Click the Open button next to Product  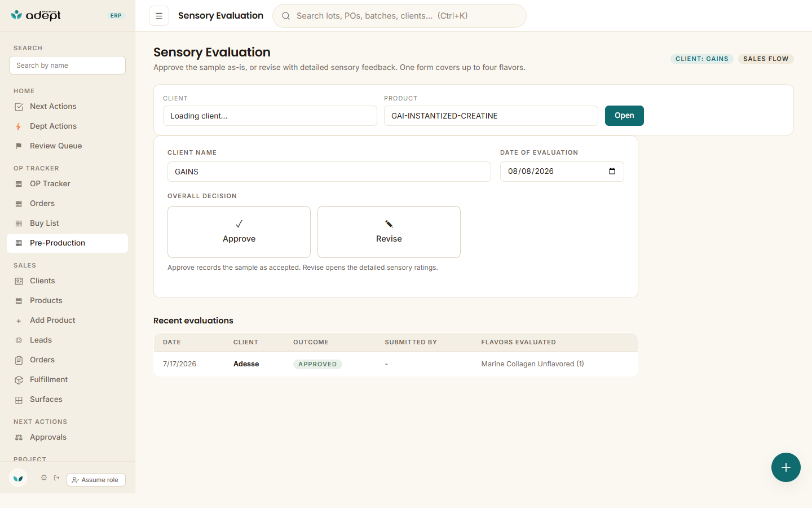pos(624,116)
